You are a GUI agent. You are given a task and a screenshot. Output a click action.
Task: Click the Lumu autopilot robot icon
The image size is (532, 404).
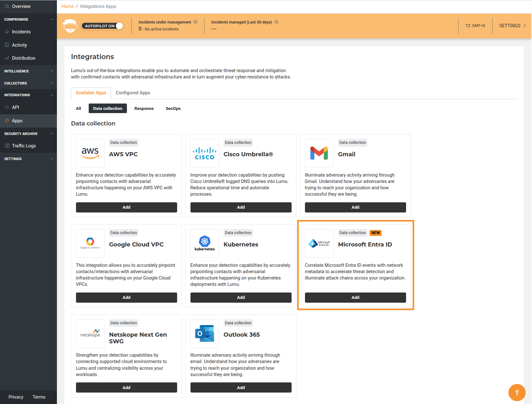pyautogui.click(x=70, y=26)
